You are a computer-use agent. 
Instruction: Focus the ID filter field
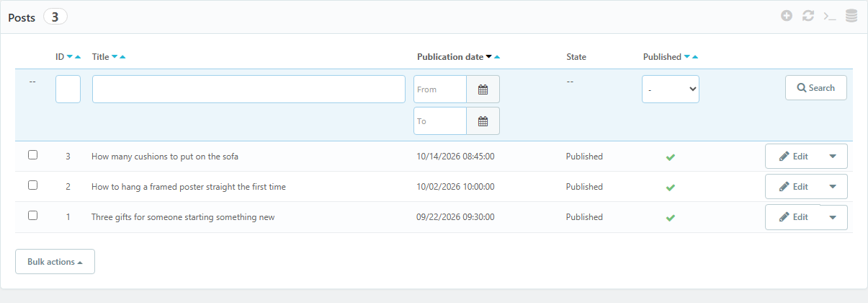(68, 89)
